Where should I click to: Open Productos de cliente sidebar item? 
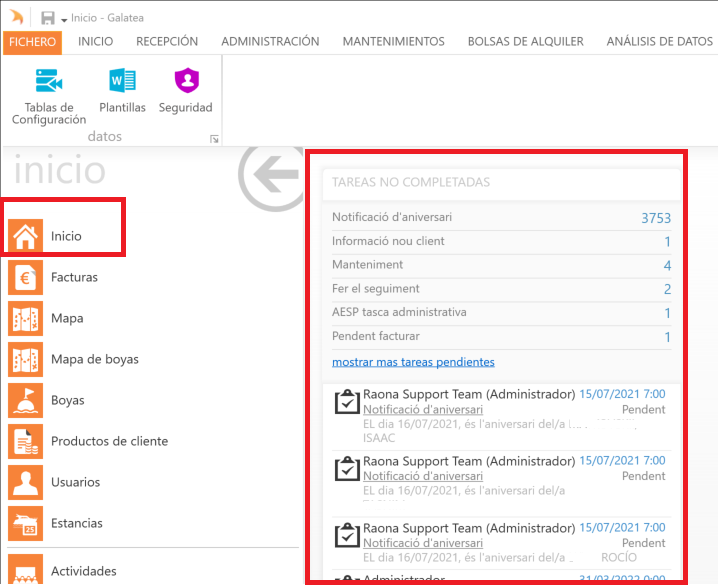(x=109, y=441)
